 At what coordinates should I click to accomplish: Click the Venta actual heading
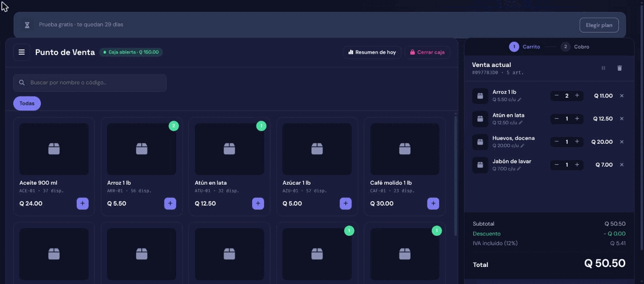pos(491,65)
